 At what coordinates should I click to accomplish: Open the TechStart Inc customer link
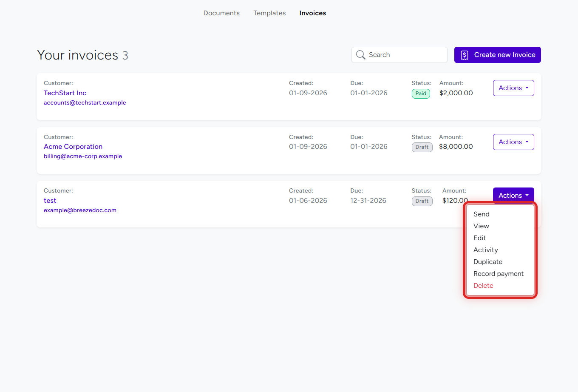pos(65,93)
